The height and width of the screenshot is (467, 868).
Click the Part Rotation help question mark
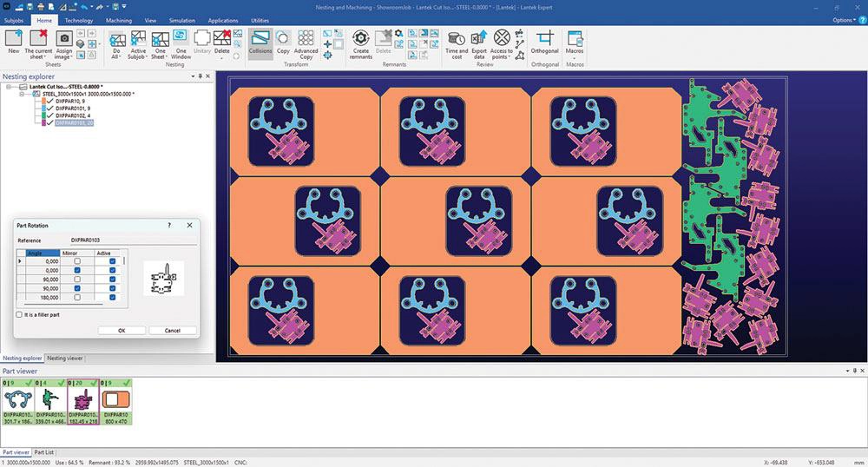pyautogui.click(x=169, y=225)
